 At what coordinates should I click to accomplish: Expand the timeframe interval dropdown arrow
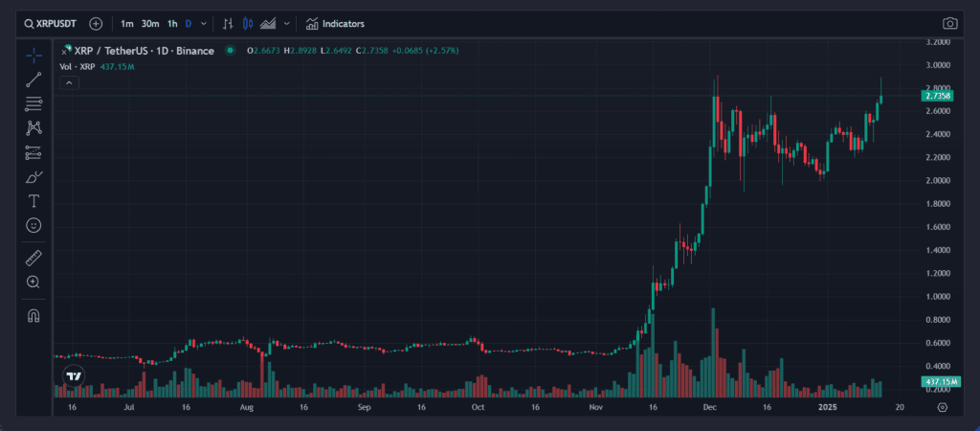coord(203,24)
